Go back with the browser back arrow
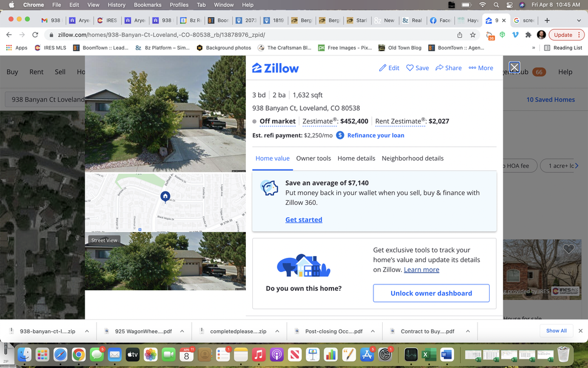This screenshot has width=588, height=368. click(x=9, y=35)
